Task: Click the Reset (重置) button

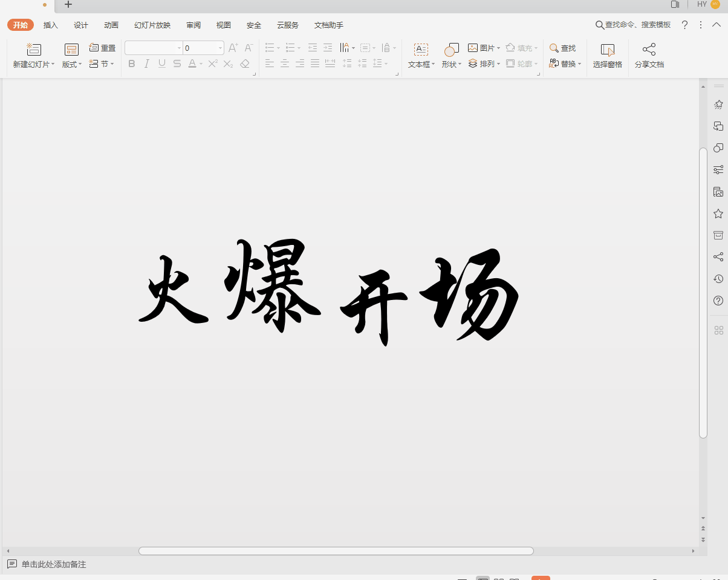Action: click(102, 48)
